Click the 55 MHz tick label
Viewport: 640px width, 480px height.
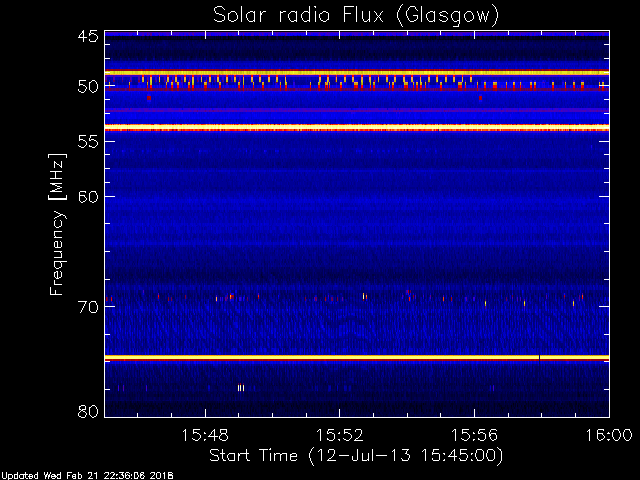[x=88, y=142]
